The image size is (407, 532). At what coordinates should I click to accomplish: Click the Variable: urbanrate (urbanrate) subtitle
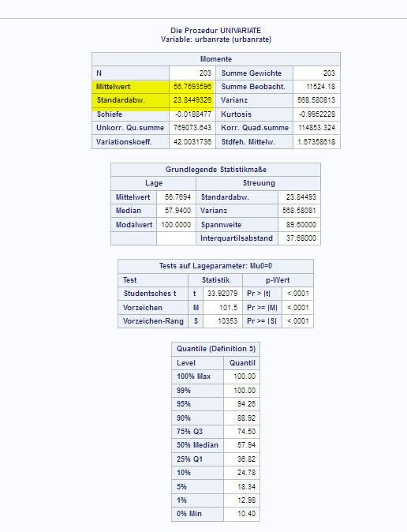(x=215, y=39)
